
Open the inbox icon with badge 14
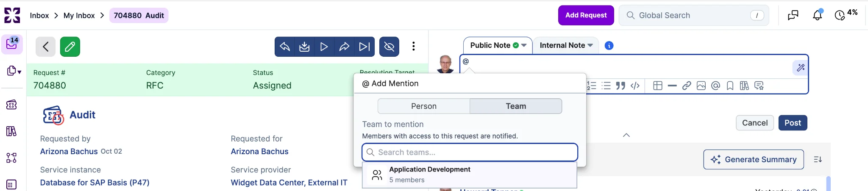pyautogui.click(x=12, y=44)
